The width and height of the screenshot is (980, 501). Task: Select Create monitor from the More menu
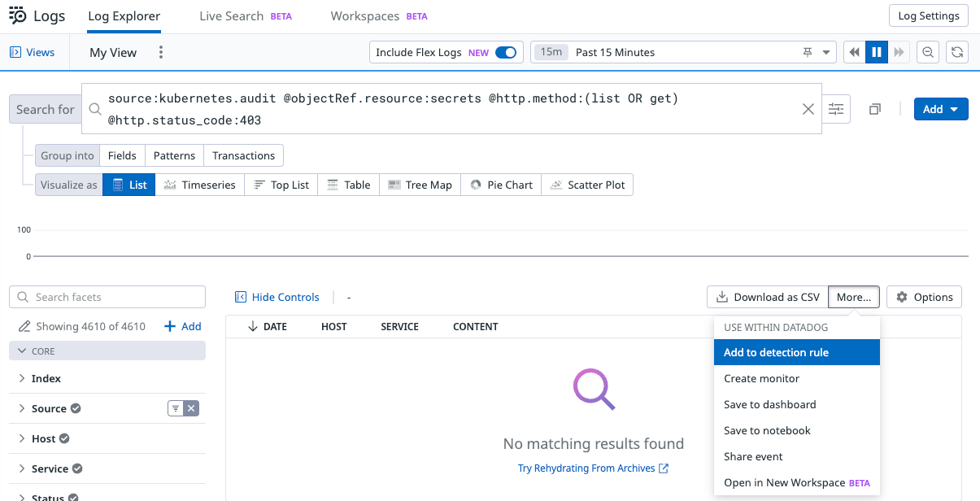761,378
